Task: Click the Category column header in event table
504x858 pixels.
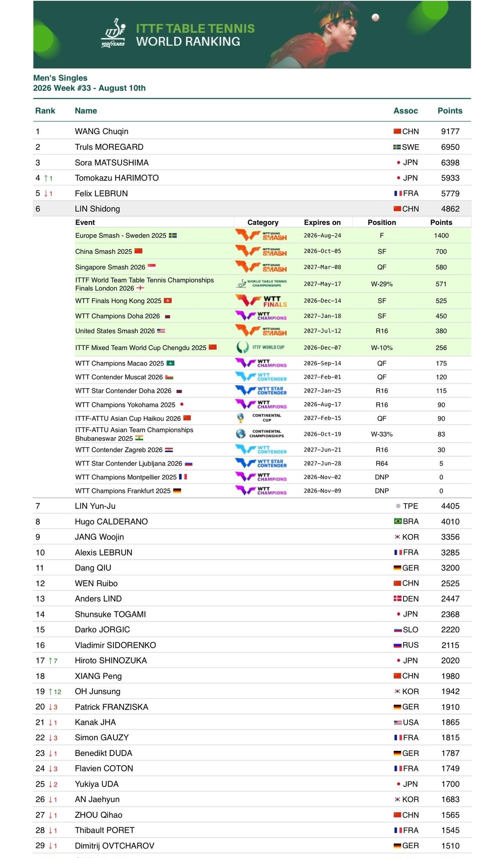Action: coord(263,222)
